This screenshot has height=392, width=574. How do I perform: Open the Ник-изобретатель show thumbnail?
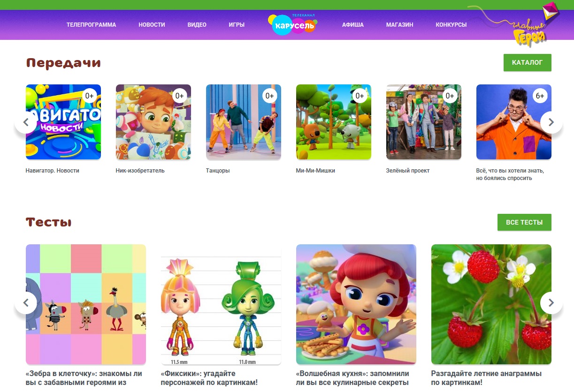pos(153,122)
